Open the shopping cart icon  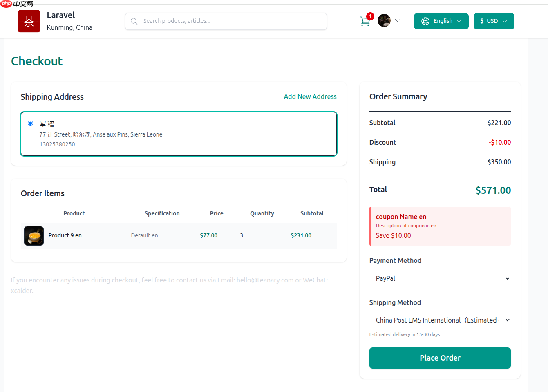pyautogui.click(x=365, y=21)
